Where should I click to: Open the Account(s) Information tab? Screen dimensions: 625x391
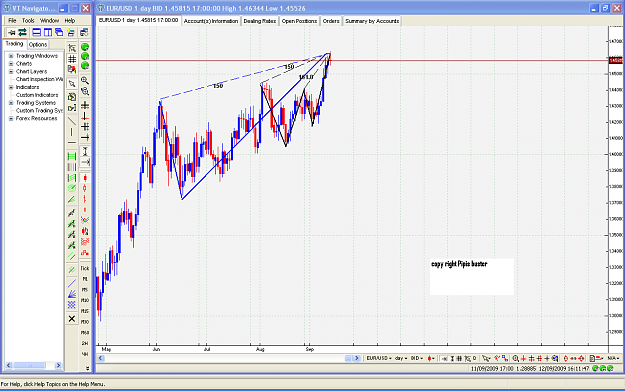[211, 21]
